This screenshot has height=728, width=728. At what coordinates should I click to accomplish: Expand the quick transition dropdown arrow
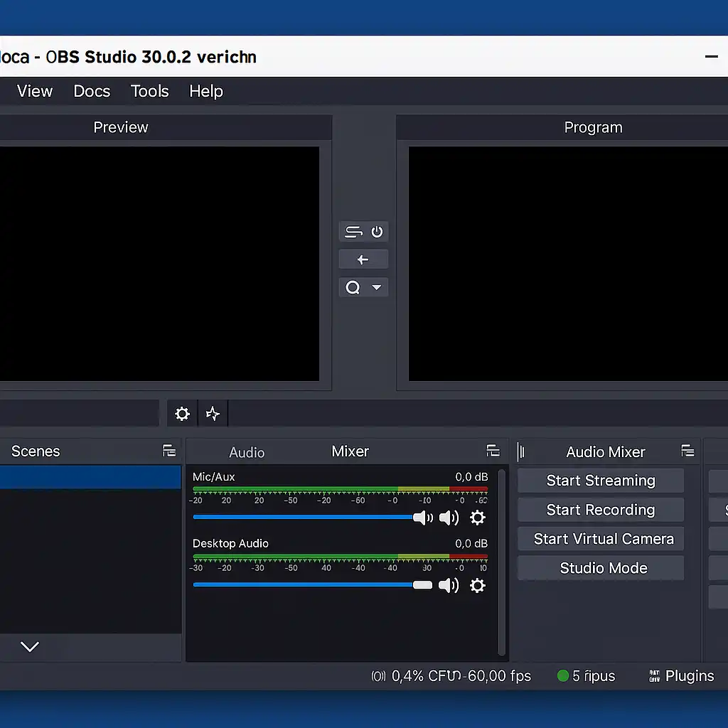377,287
